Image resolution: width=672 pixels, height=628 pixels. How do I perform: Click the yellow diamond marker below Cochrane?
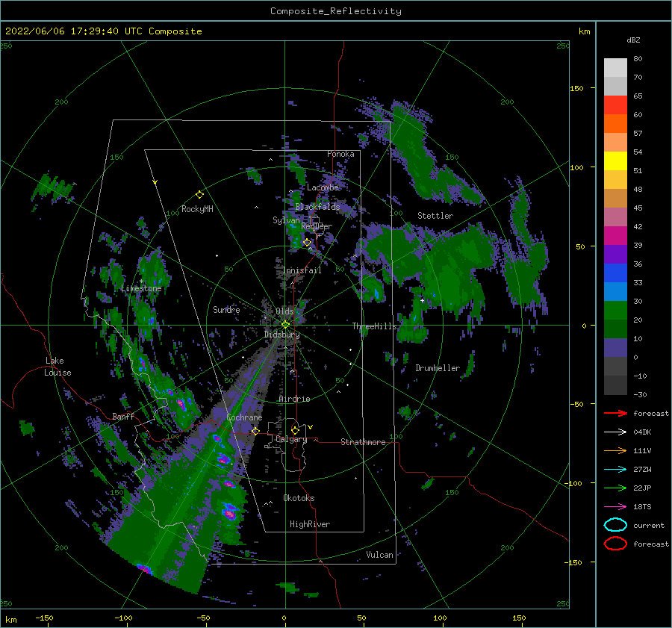[255, 431]
